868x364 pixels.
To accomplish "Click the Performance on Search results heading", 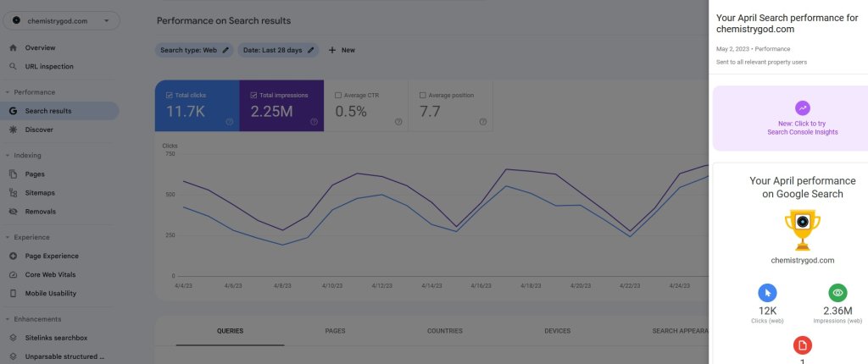I will pos(224,21).
